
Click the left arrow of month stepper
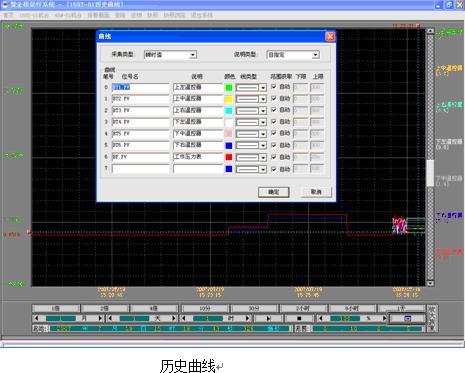(37, 318)
